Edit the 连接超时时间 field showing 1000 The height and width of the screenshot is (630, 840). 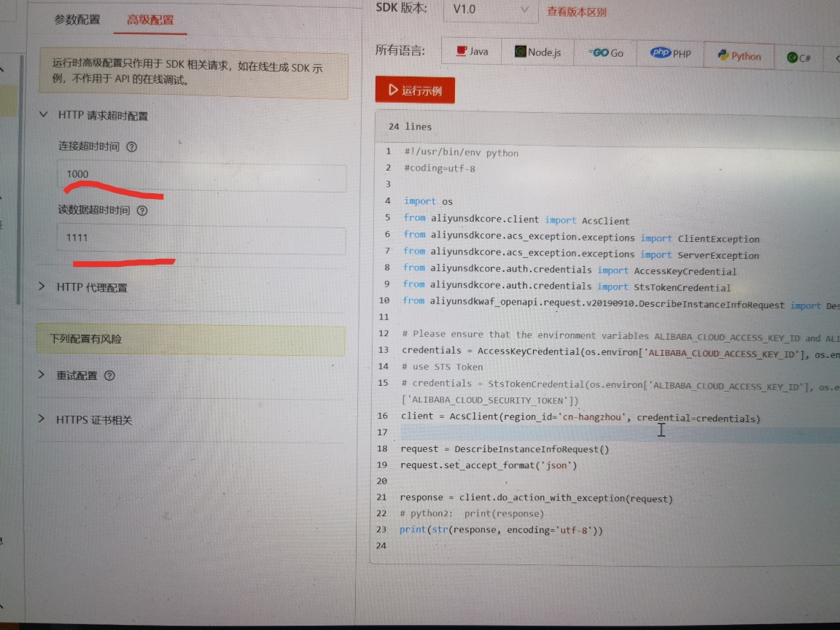[201, 175]
